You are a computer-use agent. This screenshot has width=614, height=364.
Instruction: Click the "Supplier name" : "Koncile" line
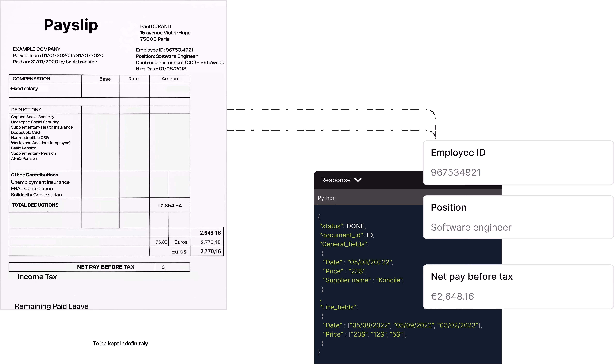[363, 280]
